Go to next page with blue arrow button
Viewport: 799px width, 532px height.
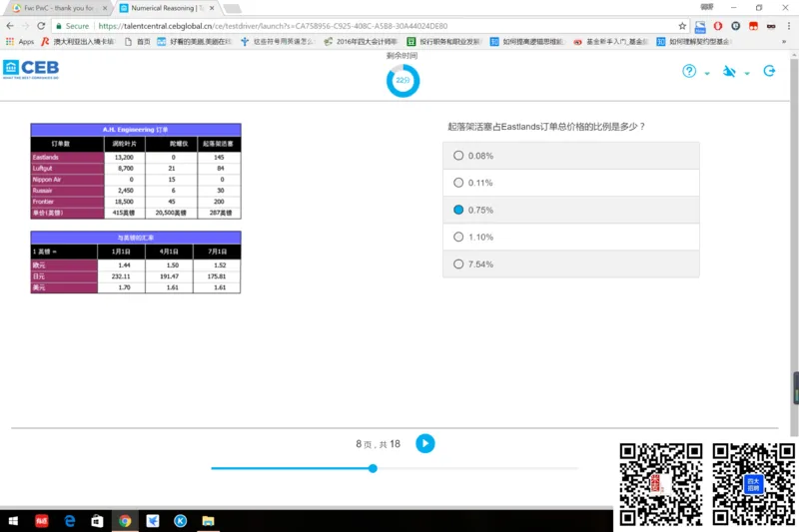click(425, 443)
